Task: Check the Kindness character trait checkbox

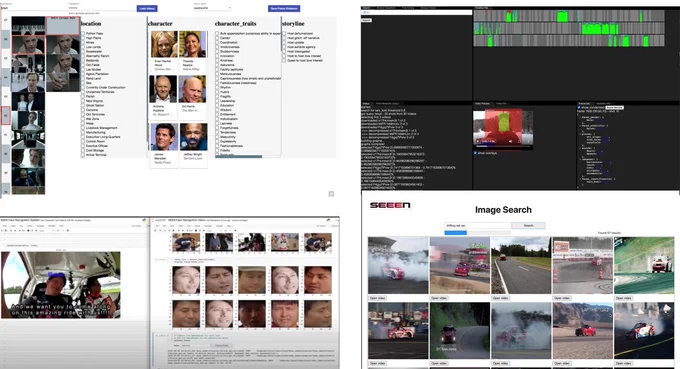Action: [x=217, y=60]
